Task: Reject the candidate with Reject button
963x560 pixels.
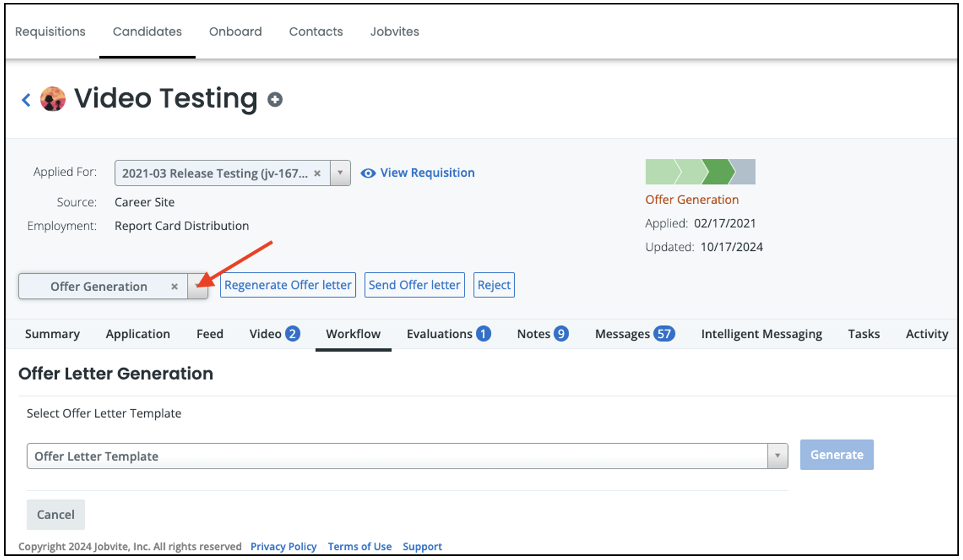Action: pos(494,285)
